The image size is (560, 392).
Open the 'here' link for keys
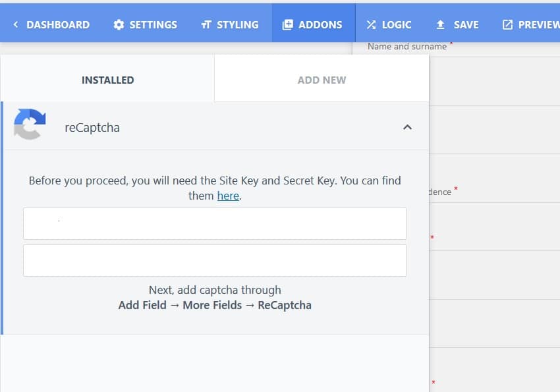(x=228, y=196)
